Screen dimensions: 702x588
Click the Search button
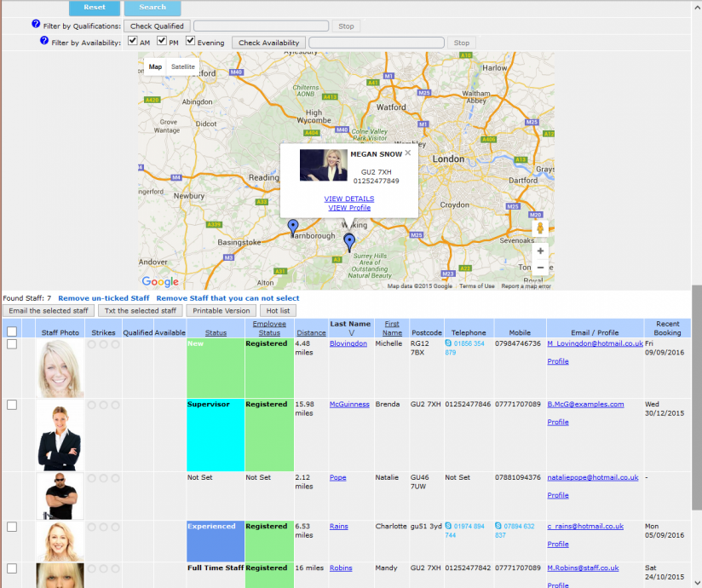click(152, 8)
